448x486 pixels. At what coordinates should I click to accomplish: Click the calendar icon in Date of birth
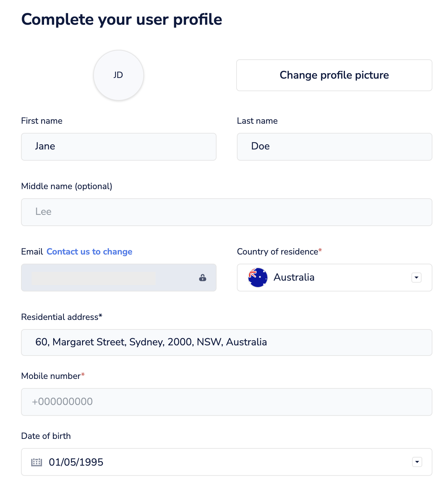37,462
